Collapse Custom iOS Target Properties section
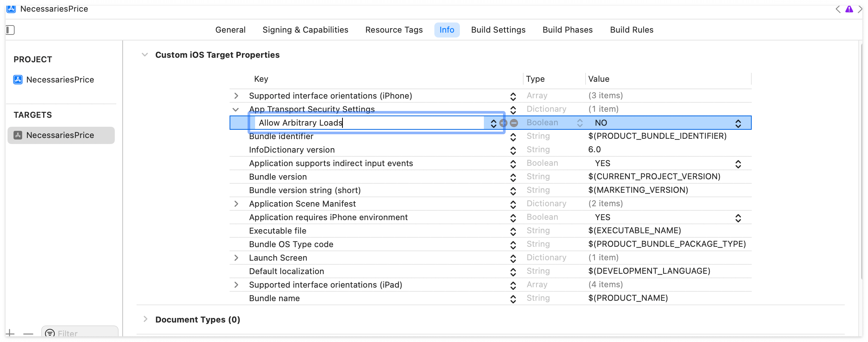The width and height of the screenshot is (868, 342). click(145, 55)
